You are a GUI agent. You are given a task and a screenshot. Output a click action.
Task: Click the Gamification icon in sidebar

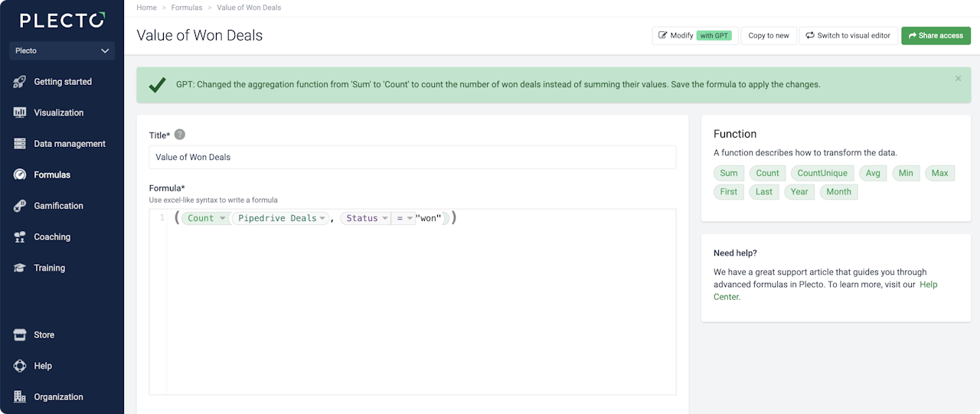pos(20,206)
